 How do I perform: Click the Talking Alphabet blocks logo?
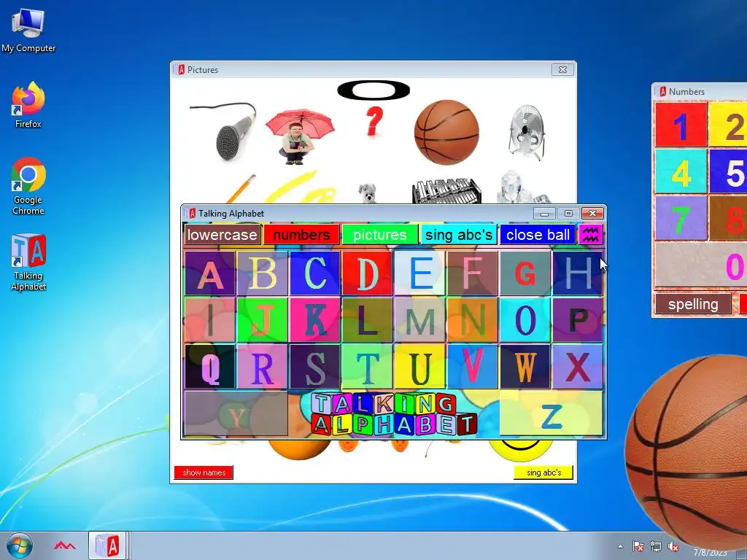[393, 414]
